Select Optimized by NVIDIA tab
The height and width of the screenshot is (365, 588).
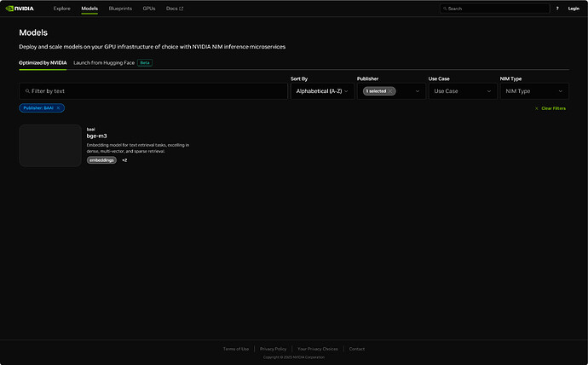[x=43, y=62]
